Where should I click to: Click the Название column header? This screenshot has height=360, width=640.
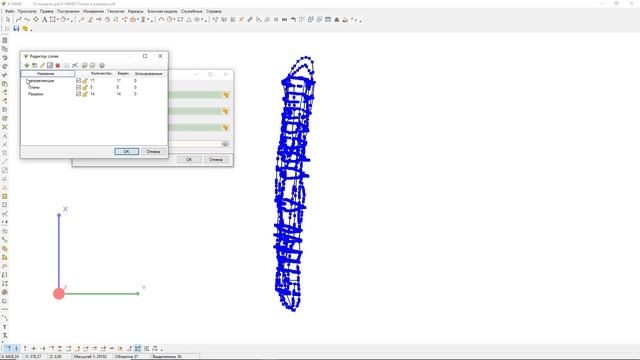coord(48,73)
